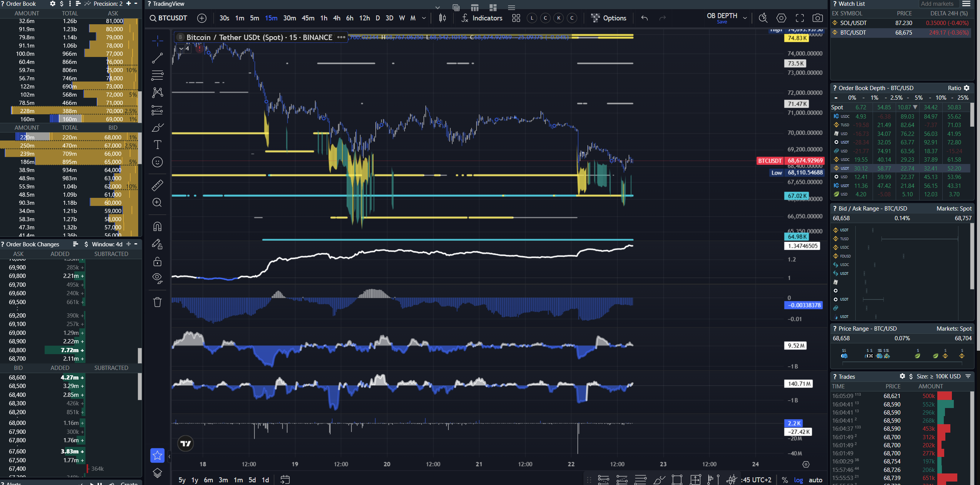Image resolution: width=980 pixels, height=485 pixels.
Task: Open the forecasting and projection tools
Action: pyautogui.click(x=157, y=110)
